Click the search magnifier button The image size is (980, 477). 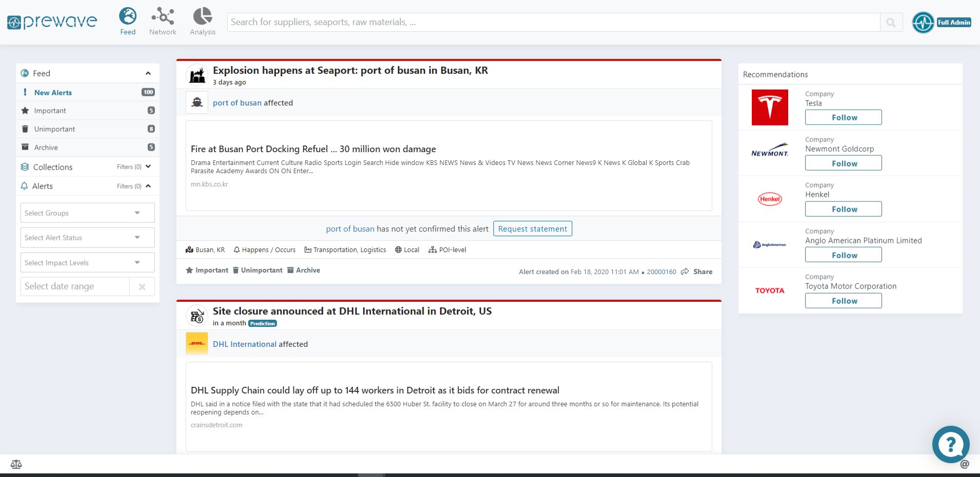pyautogui.click(x=891, y=23)
